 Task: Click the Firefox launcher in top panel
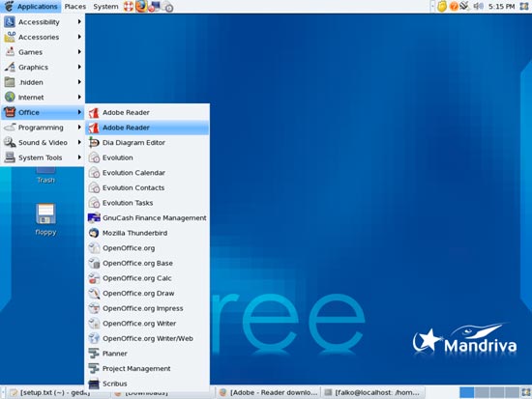(x=141, y=6)
